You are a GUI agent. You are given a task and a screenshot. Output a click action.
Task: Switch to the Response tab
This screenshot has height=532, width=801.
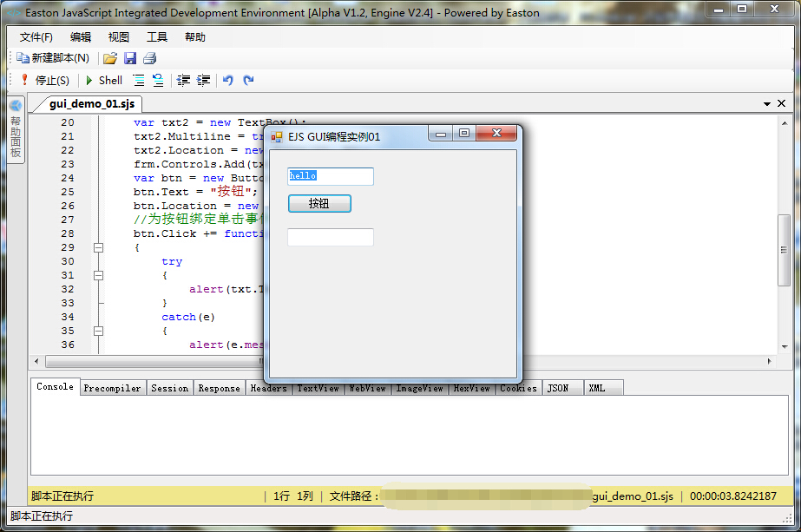pyautogui.click(x=220, y=389)
